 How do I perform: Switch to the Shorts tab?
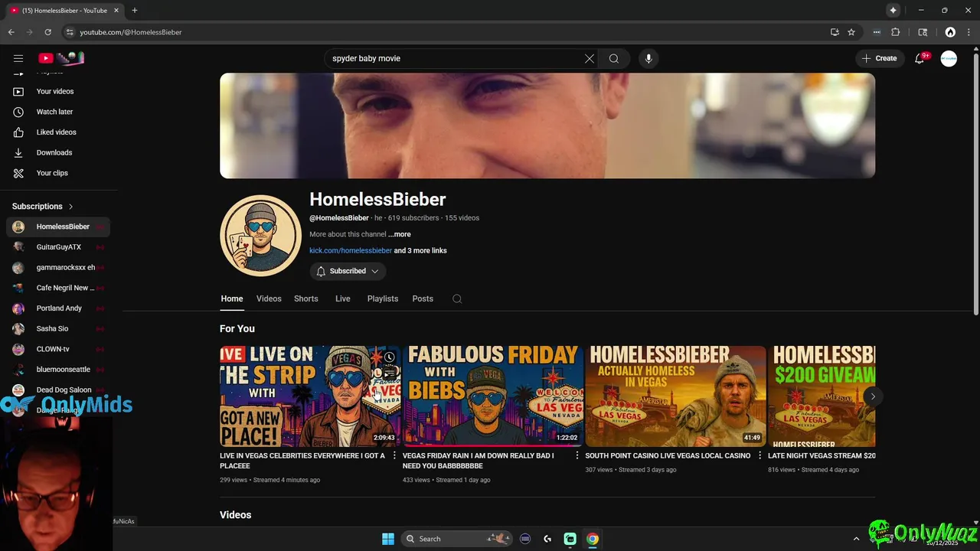pyautogui.click(x=306, y=299)
